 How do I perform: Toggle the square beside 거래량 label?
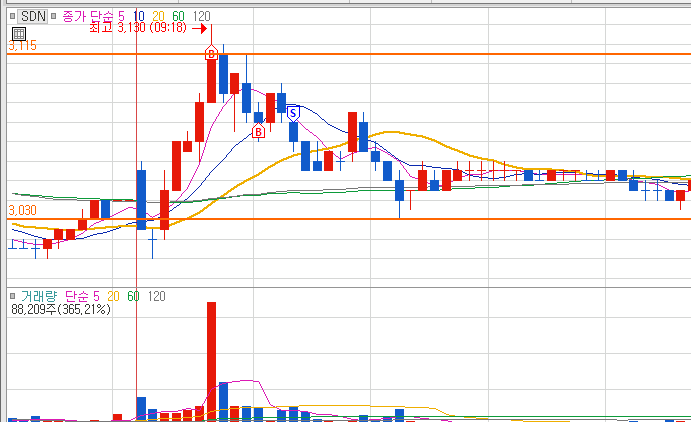point(12,296)
